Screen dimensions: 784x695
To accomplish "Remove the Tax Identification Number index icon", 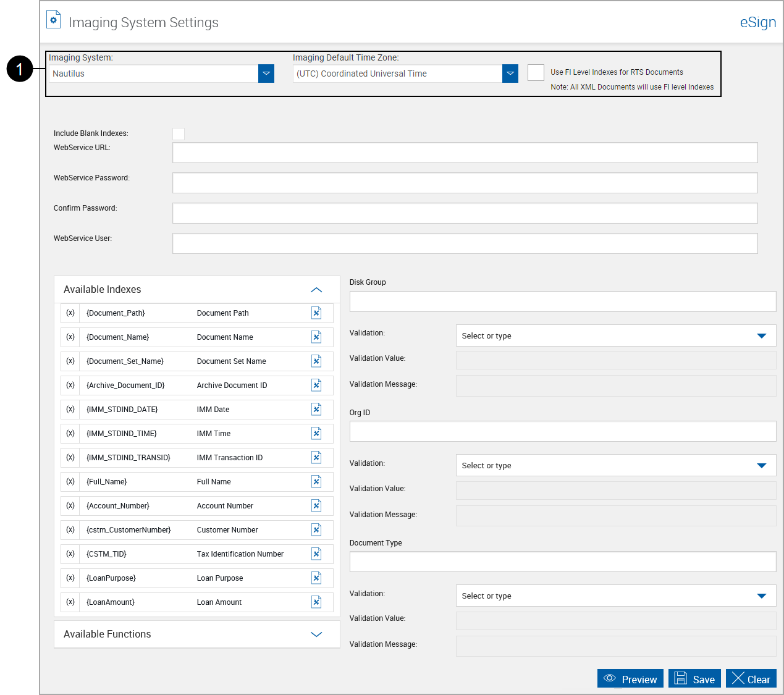I will [x=316, y=554].
